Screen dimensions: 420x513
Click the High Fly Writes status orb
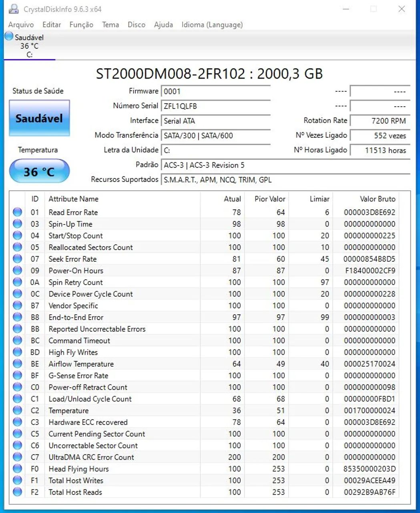point(18,352)
